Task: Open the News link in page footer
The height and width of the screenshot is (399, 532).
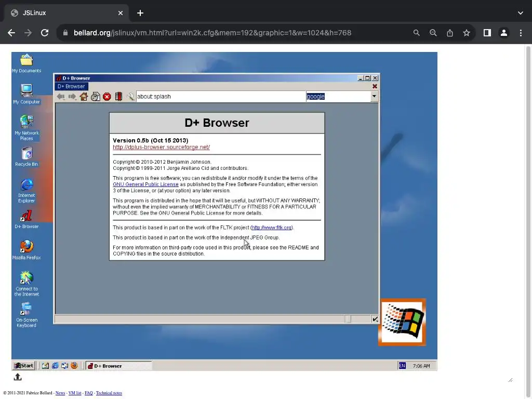Action: click(x=60, y=393)
